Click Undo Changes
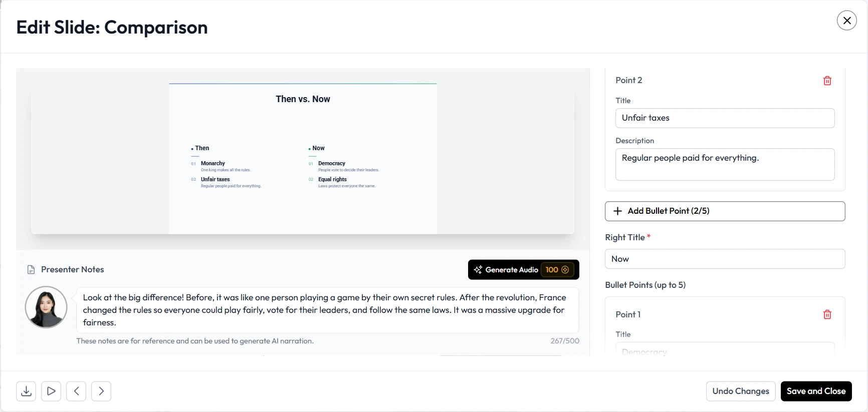Viewport: 868px width, 412px height. pos(741,391)
